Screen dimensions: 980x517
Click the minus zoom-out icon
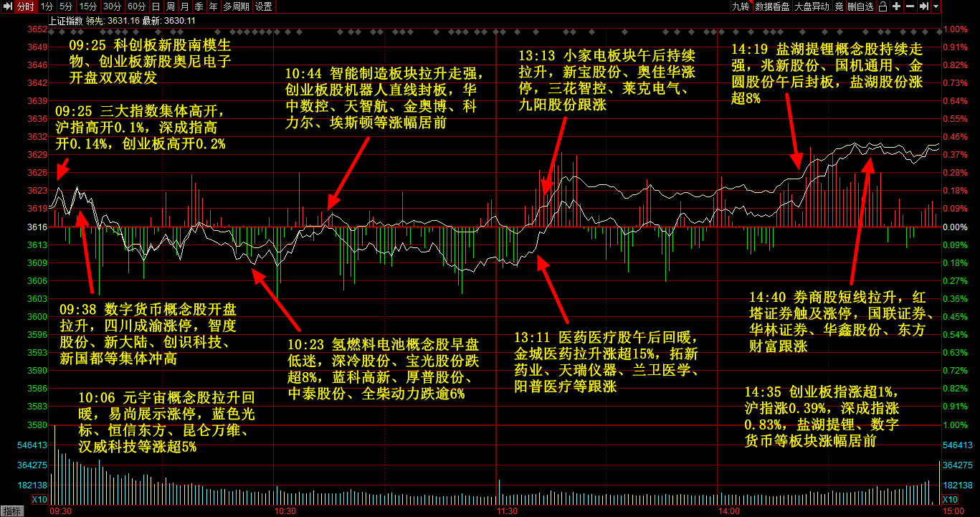[x=910, y=6]
